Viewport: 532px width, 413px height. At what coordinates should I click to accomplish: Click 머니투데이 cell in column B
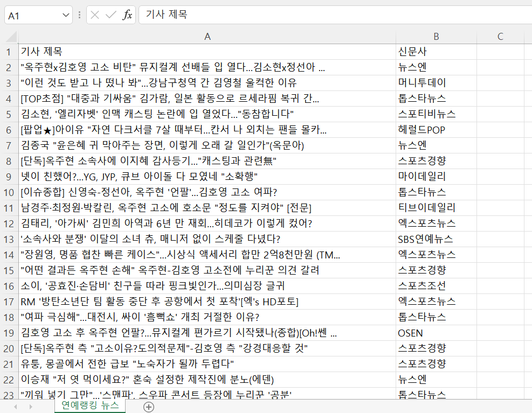tap(436, 83)
